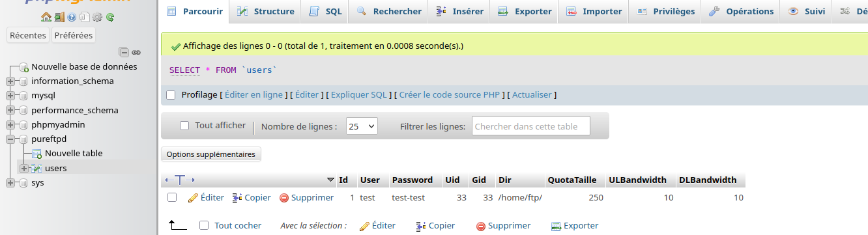Open the Rechercher tab
The image size is (868, 235).
click(388, 12)
